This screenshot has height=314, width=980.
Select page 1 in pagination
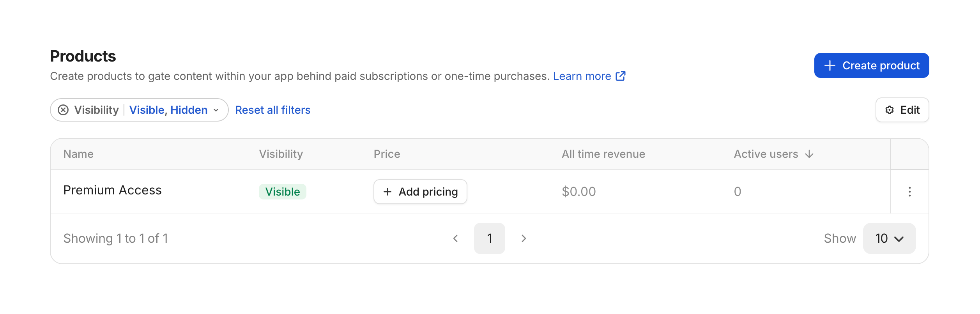490,238
